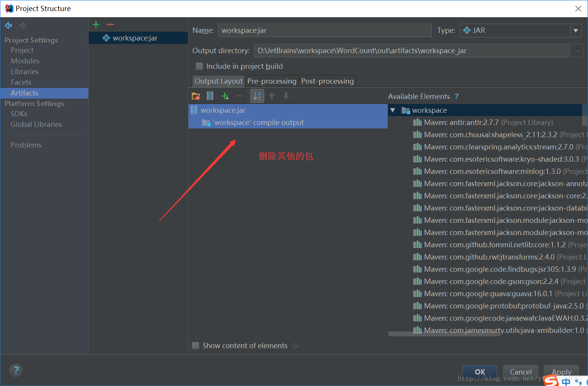The height and width of the screenshot is (386, 588).
Task: Toggle sort elements by names and types
Action: (257, 96)
